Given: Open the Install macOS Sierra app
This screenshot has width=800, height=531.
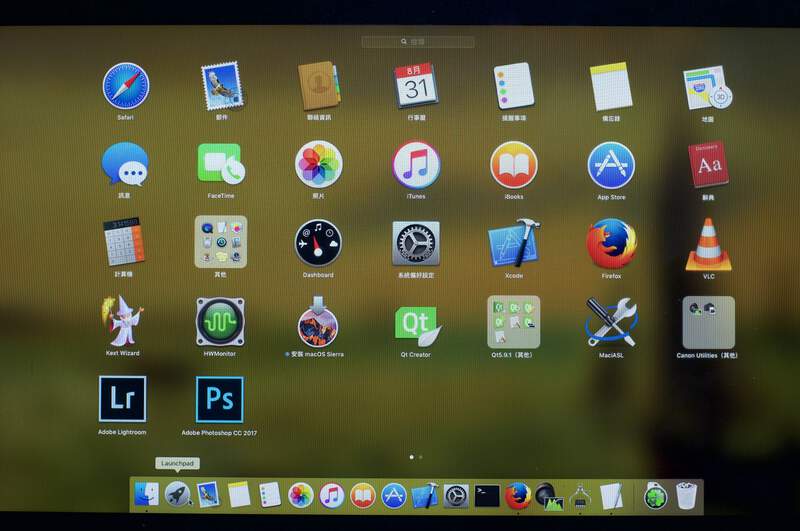Looking at the screenshot, I should point(318,322).
